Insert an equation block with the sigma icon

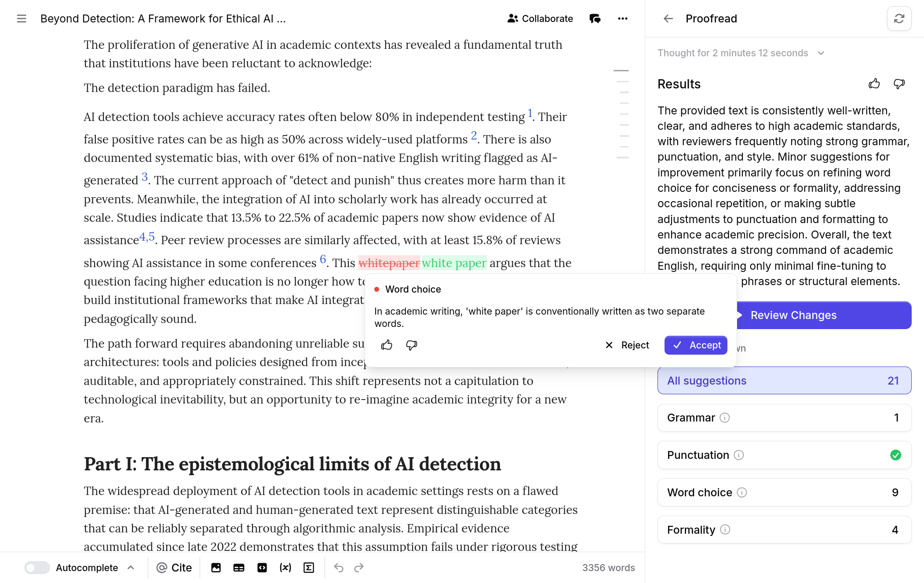[x=309, y=568]
